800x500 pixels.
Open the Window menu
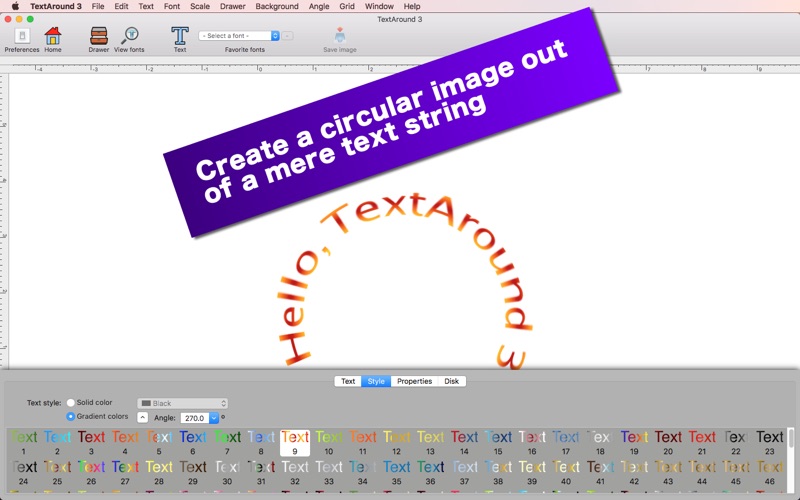(379, 6)
